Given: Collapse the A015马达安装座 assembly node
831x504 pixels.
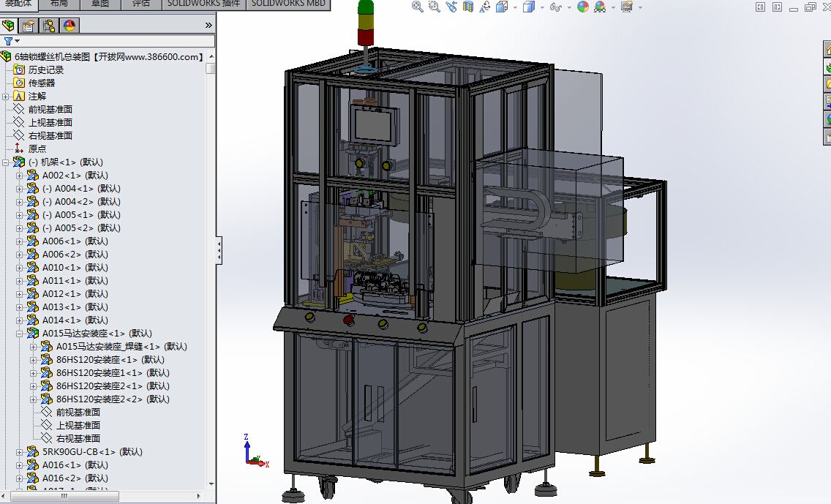Looking at the screenshot, I should [20, 333].
